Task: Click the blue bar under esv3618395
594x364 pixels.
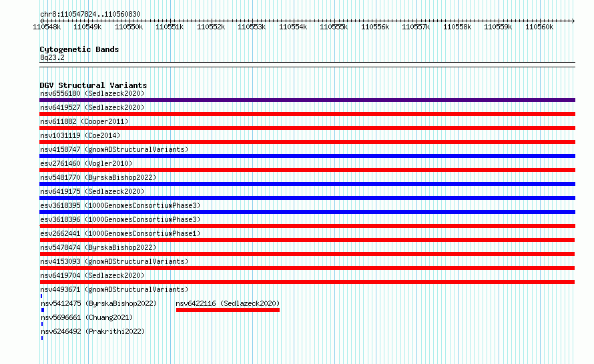Action: (307, 212)
